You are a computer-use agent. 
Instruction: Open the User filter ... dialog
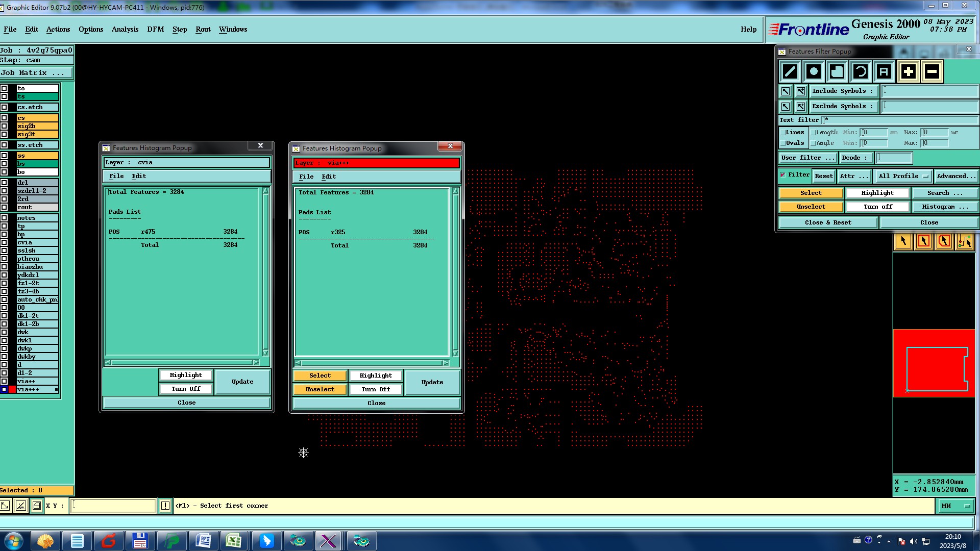coord(808,158)
